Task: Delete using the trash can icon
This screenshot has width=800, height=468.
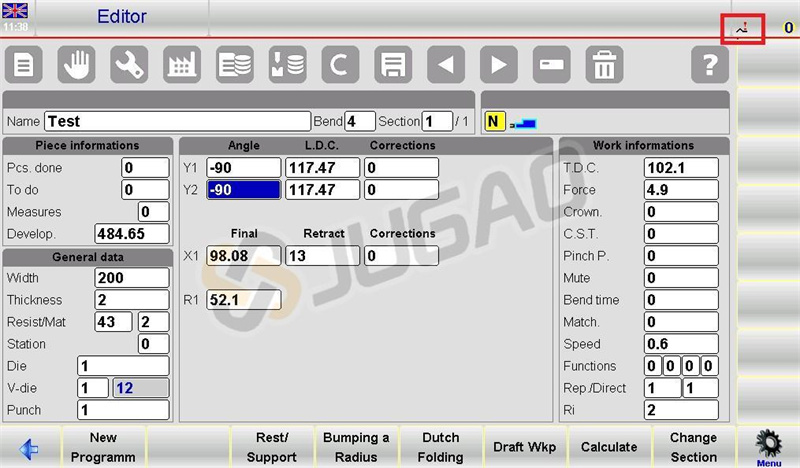Action: [x=604, y=65]
